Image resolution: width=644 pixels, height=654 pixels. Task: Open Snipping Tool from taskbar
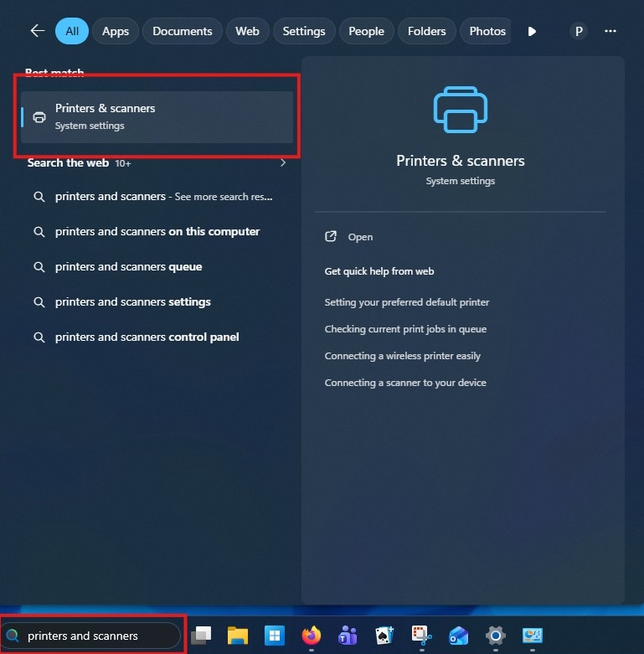[421, 636]
